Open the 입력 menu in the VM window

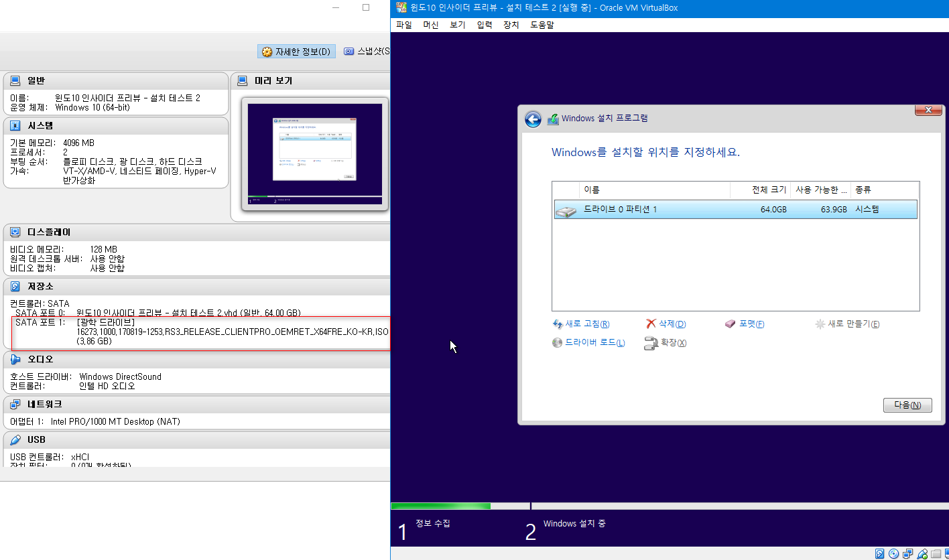(x=485, y=25)
